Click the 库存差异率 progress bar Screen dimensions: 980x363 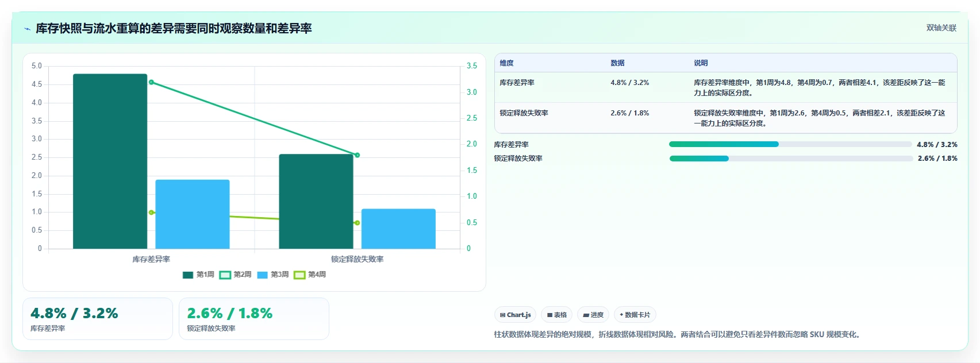[790, 145]
